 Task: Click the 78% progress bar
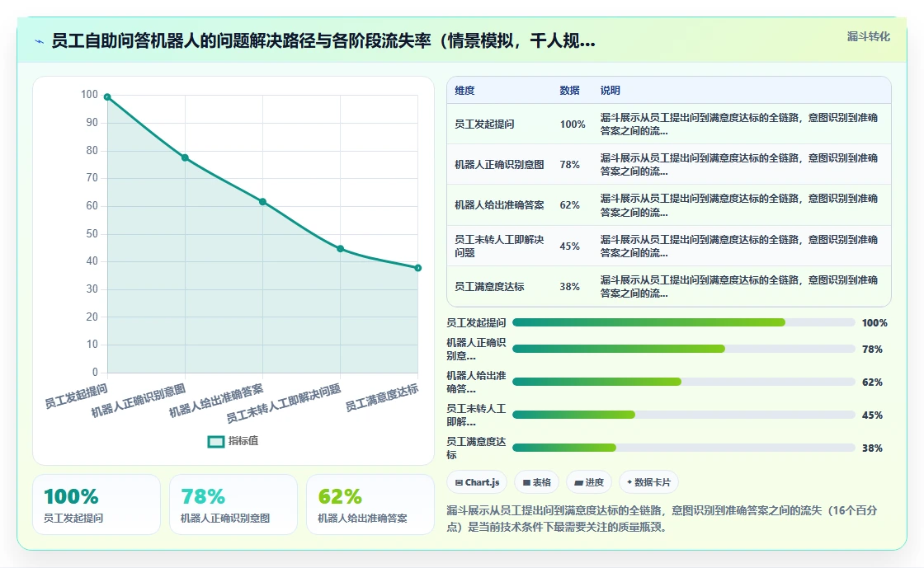[684, 349]
